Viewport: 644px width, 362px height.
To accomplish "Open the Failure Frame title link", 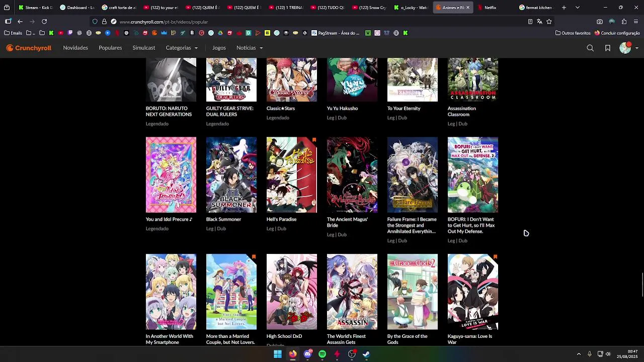I will click(x=412, y=225).
